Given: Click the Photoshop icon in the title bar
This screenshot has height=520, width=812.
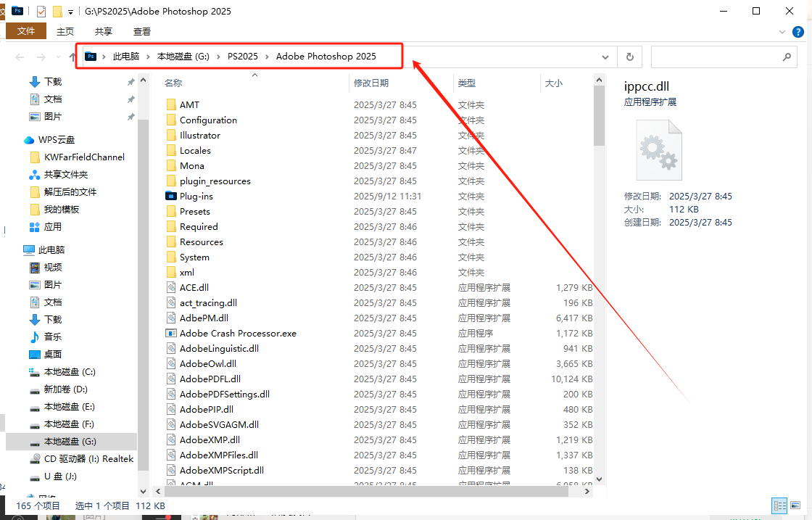Looking at the screenshot, I should pyautogui.click(x=17, y=10).
